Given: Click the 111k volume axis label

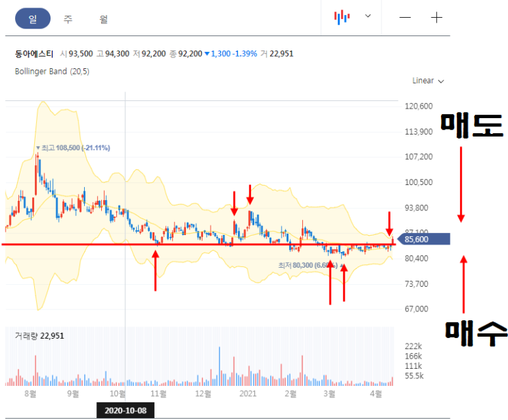Looking at the screenshot, I should click(413, 366).
